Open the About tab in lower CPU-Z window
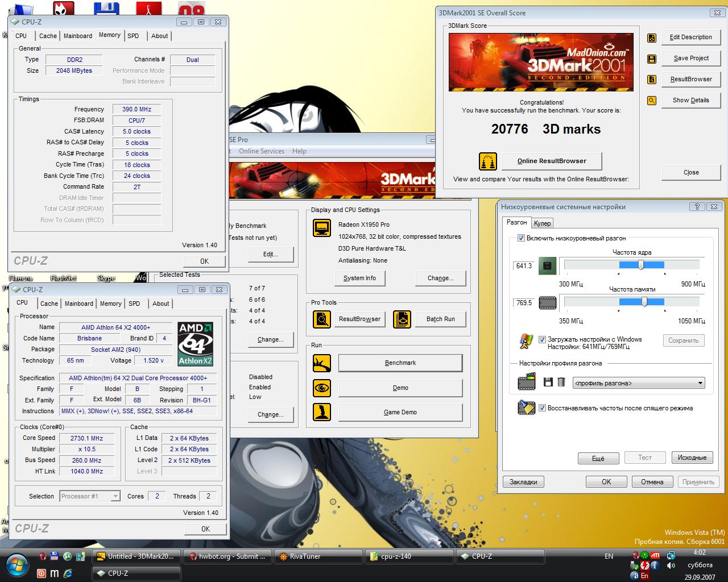This screenshot has height=582, width=728. click(x=161, y=304)
